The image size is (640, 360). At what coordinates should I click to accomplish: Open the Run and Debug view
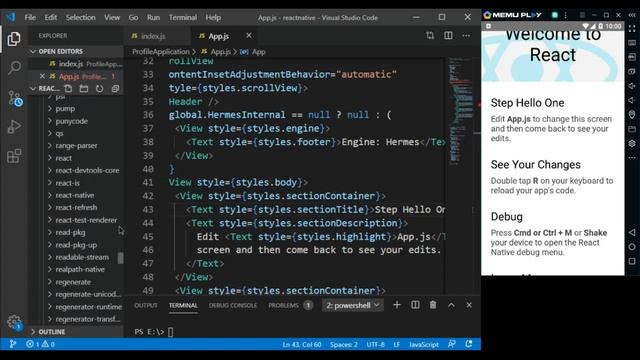click(x=14, y=127)
